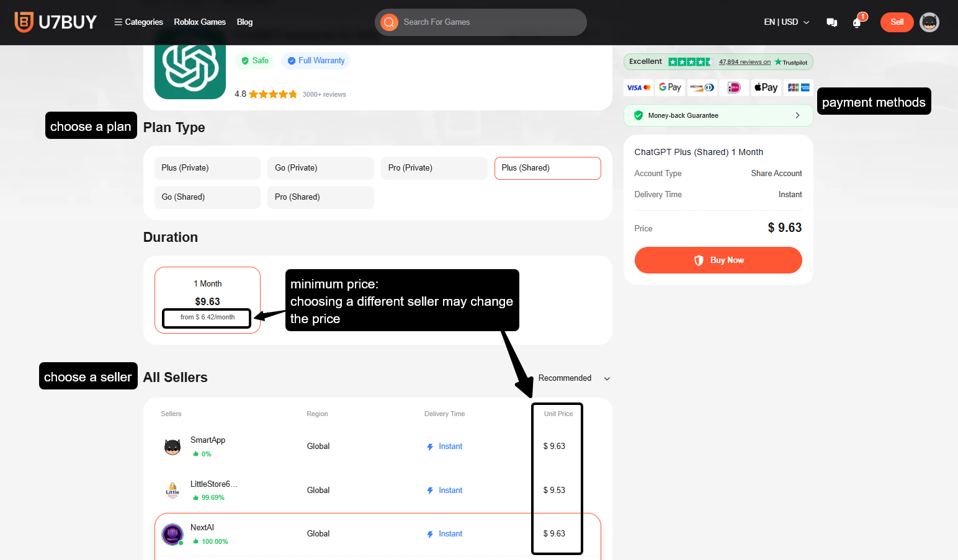Select the Pro (Shared) plan

click(x=321, y=197)
